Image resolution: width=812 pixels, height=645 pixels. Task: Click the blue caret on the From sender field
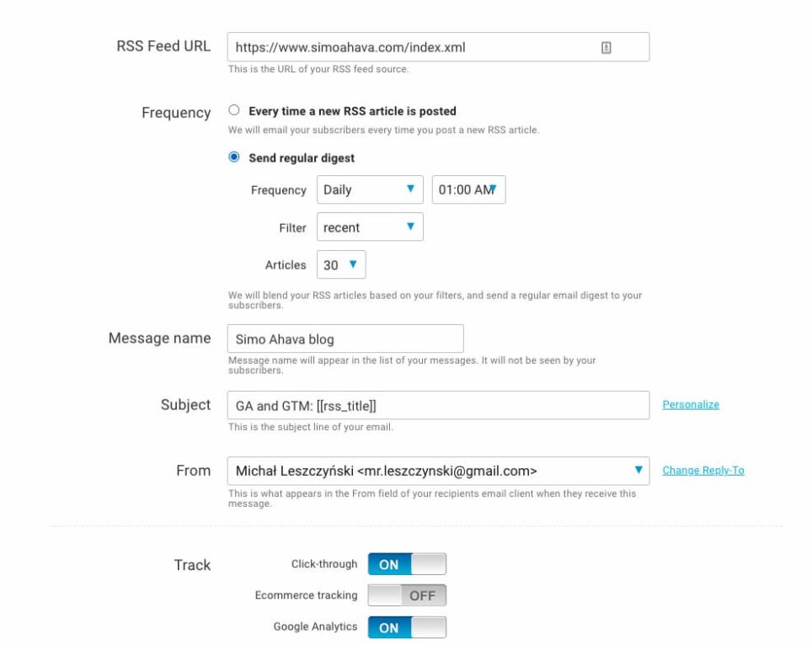(636, 471)
